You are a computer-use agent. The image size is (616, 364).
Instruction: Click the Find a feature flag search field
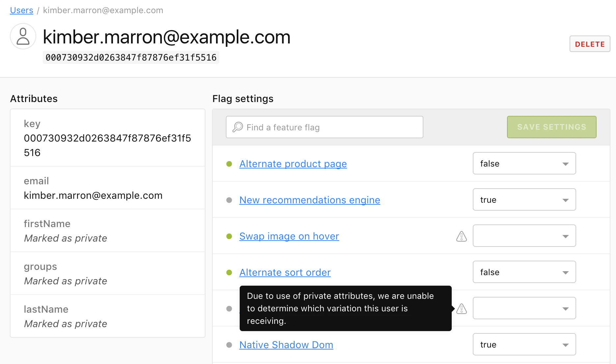pyautogui.click(x=324, y=127)
